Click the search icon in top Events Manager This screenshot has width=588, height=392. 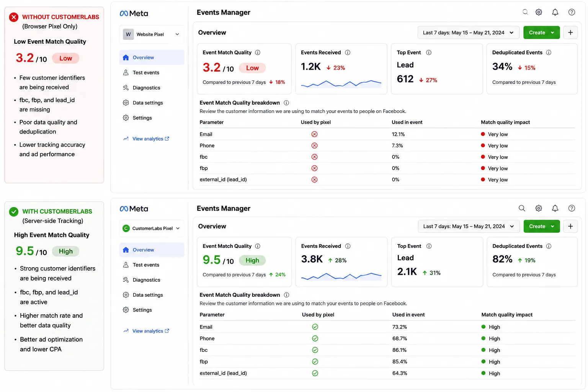[x=525, y=12]
